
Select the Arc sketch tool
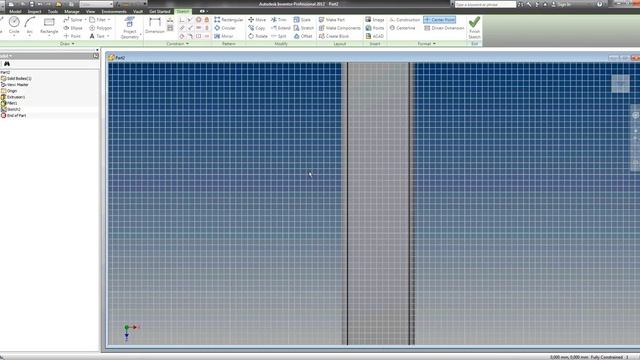tap(29, 25)
